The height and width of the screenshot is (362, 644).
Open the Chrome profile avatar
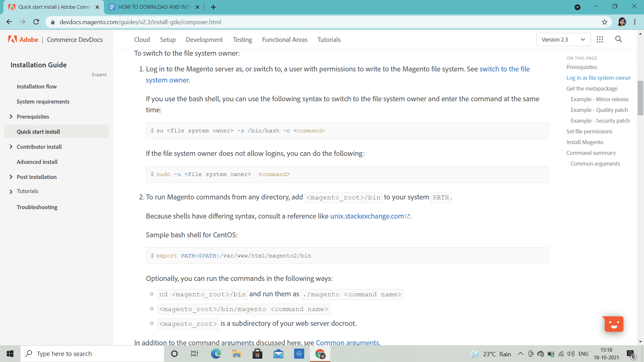coord(622,22)
